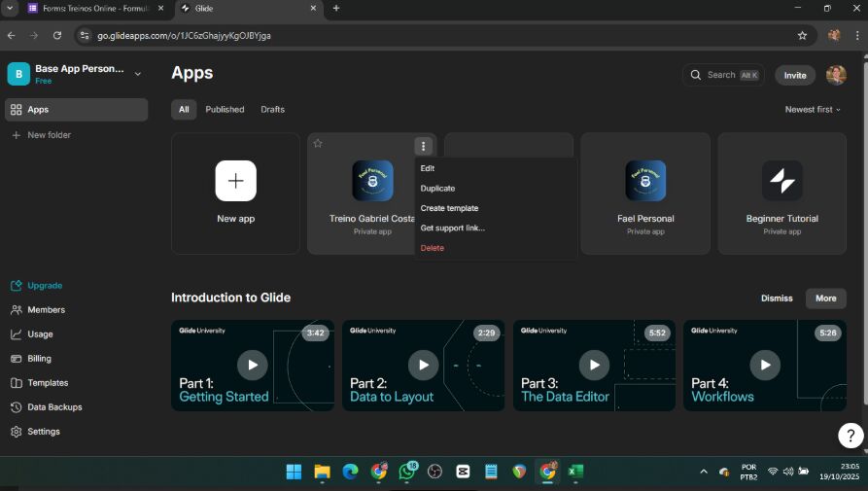Expand the Base App Person team switcher
Image resolution: width=868 pixels, height=491 pixels.
click(x=138, y=74)
